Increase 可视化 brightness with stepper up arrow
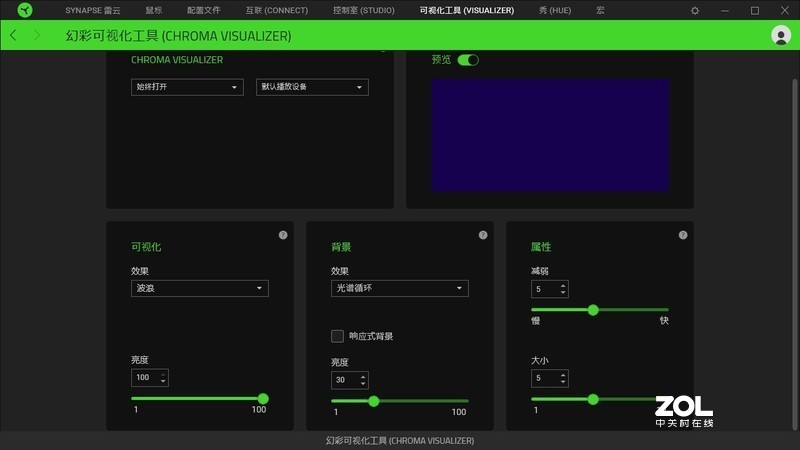 pos(163,374)
